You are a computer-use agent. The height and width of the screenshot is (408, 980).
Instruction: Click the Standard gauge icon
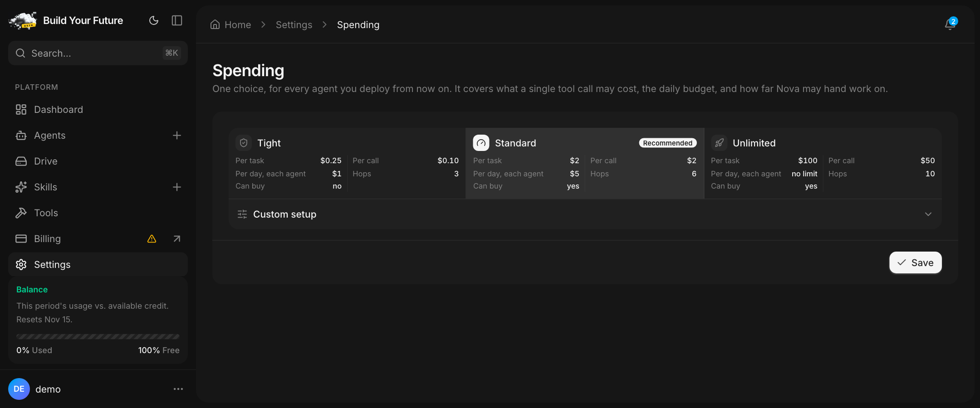(481, 143)
